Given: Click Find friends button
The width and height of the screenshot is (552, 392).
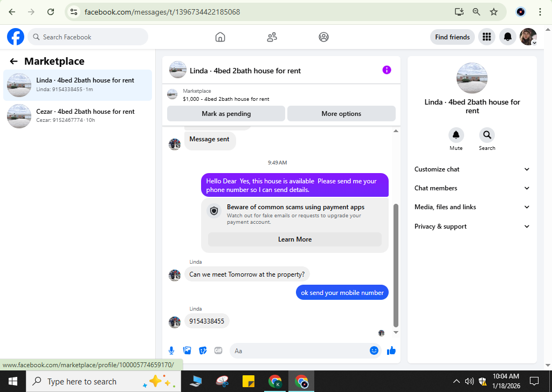Looking at the screenshot, I should pos(452,37).
